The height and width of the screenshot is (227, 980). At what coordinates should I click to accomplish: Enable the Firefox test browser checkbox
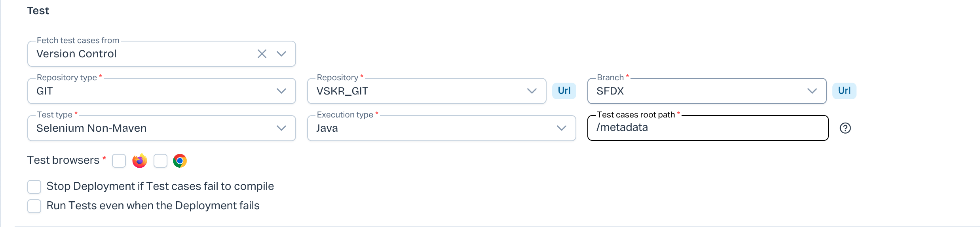(119, 161)
